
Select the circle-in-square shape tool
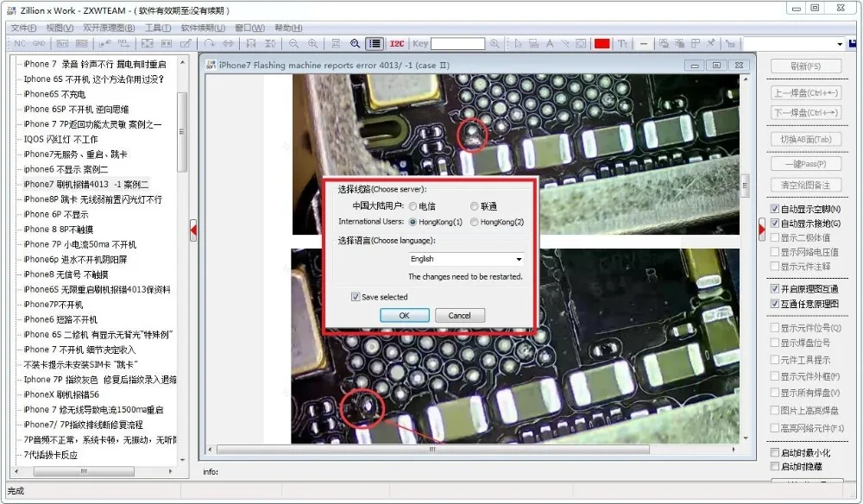pos(581,43)
